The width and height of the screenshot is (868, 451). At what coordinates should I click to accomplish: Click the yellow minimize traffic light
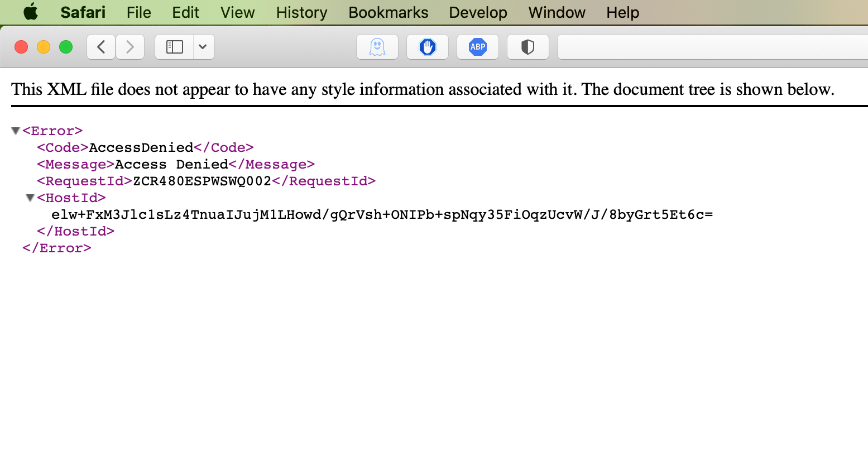tap(44, 47)
